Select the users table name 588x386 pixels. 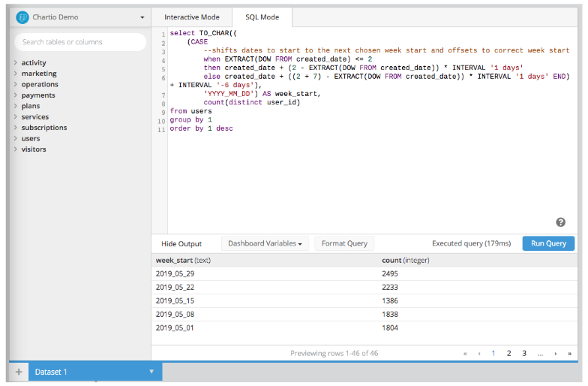coord(31,138)
